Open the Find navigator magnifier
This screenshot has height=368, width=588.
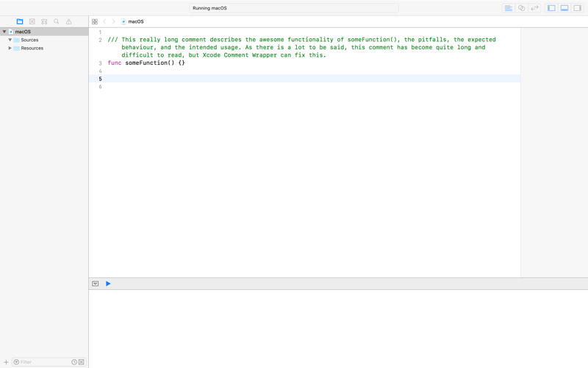(57, 21)
